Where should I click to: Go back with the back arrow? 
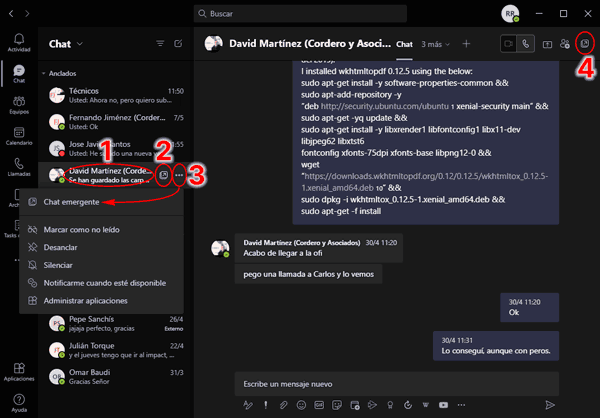[11, 14]
